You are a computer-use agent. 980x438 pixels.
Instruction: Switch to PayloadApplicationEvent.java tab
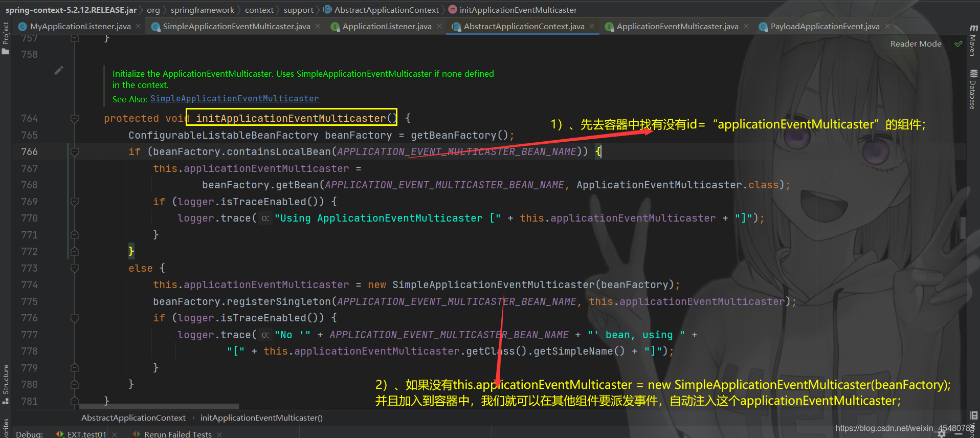825,26
